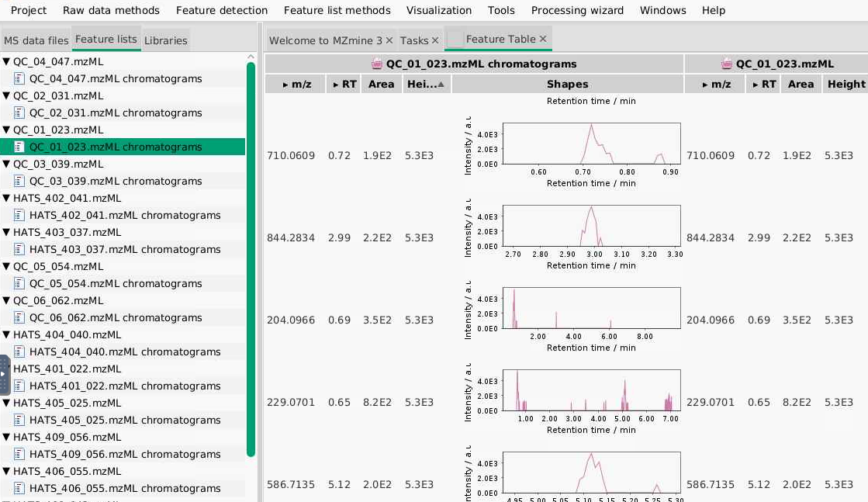Viewport: 868px width, 502px height.
Task: Open the Libraries tab
Action: (165, 40)
